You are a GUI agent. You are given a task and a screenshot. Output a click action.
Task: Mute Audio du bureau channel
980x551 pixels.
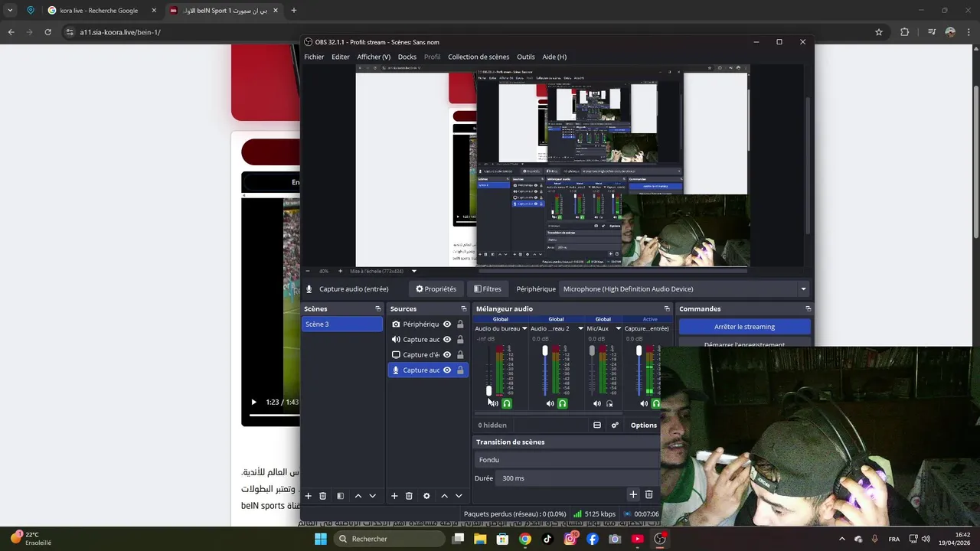click(x=494, y=403)
